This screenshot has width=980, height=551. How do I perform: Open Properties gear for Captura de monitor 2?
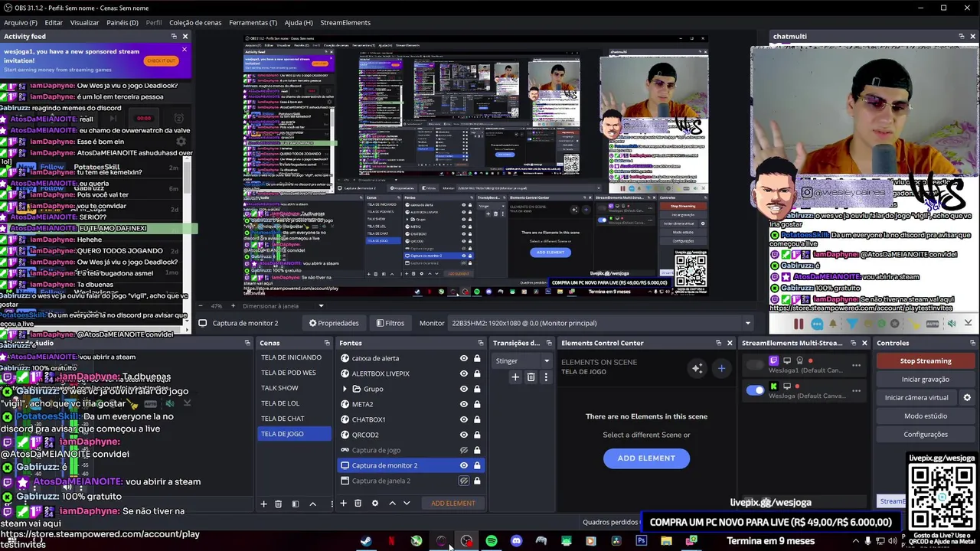pos(333,323)
